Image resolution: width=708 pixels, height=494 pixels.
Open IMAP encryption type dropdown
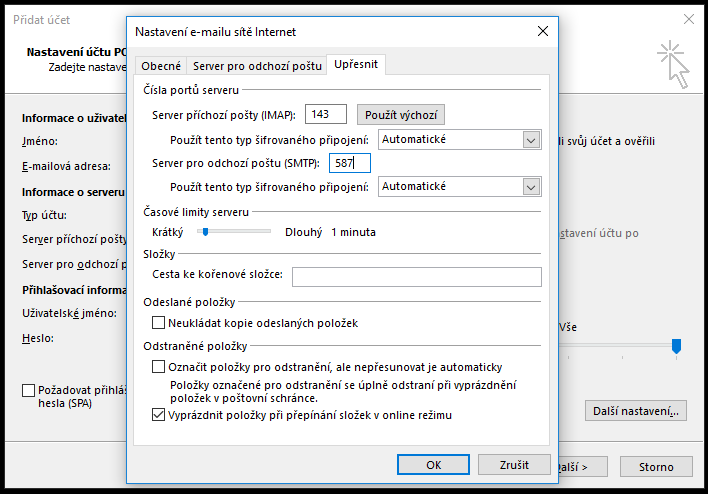tap(459, 140)
